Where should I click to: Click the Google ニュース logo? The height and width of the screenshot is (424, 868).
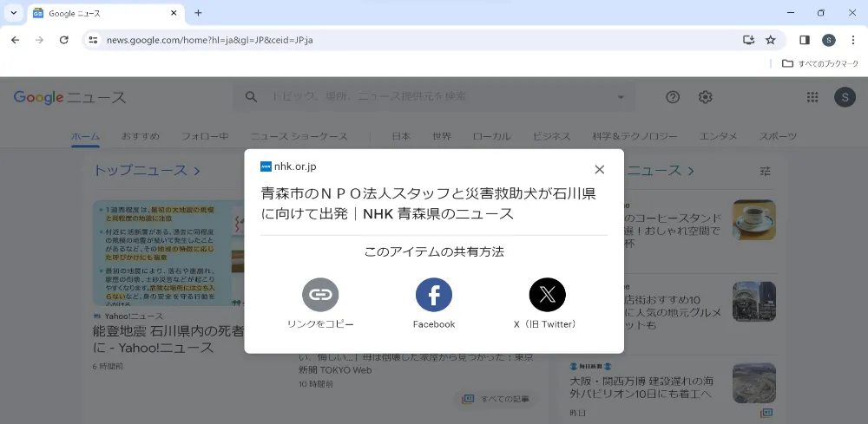[69, 97]
